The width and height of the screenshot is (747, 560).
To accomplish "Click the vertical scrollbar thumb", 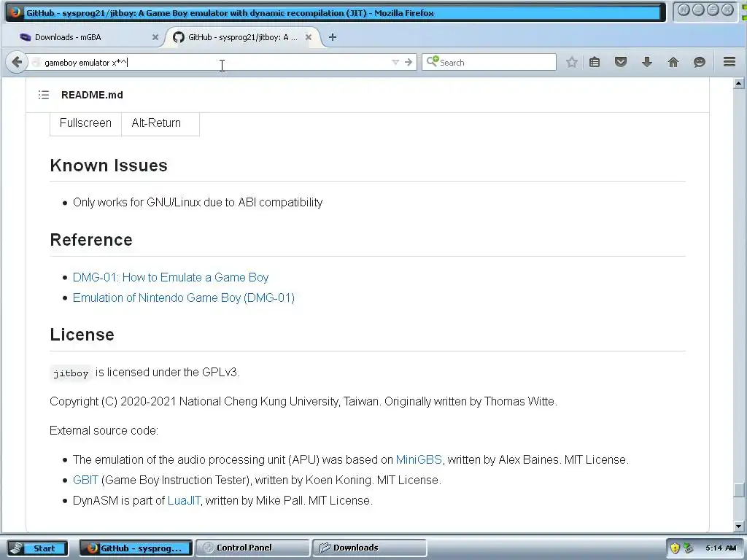I will [738, 489].
